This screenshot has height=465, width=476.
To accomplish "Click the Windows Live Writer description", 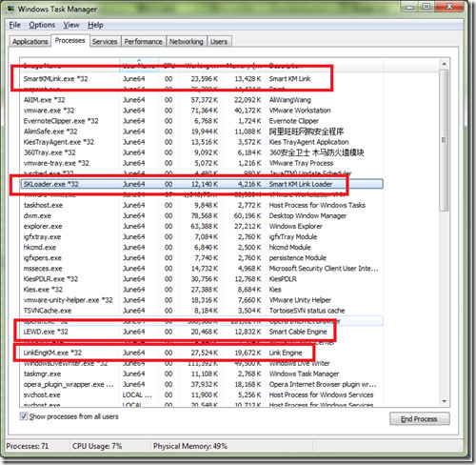I will pyautogui.click(x=299, y=363).
